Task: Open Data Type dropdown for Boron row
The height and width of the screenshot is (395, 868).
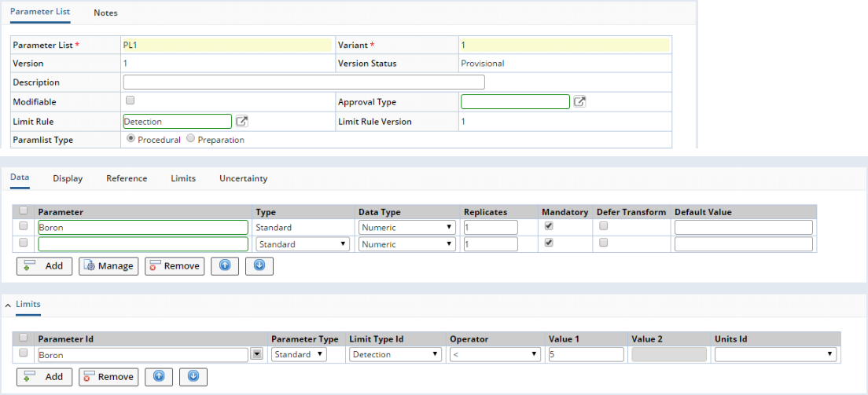Action: (x=407, y=228)
